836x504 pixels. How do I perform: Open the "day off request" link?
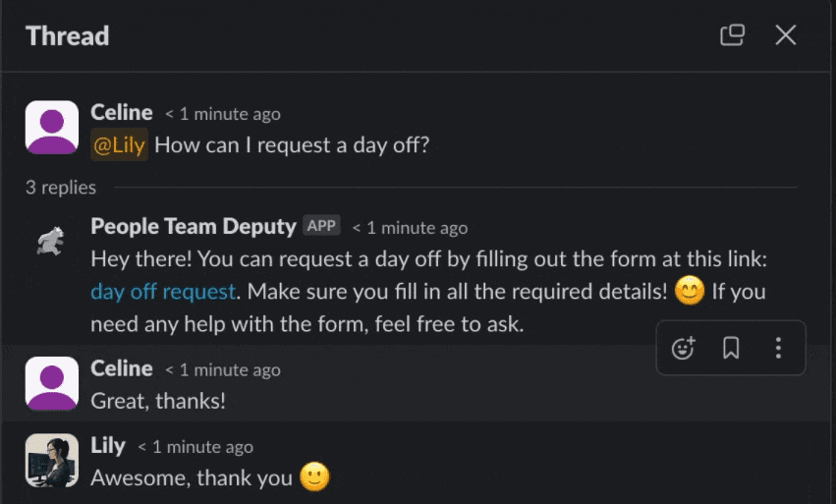pos(163,292)
